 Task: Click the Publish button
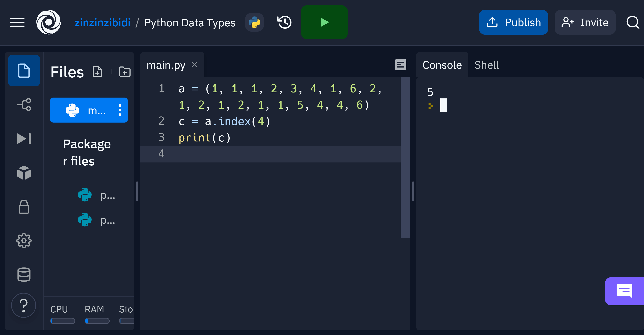coord(513,22)
